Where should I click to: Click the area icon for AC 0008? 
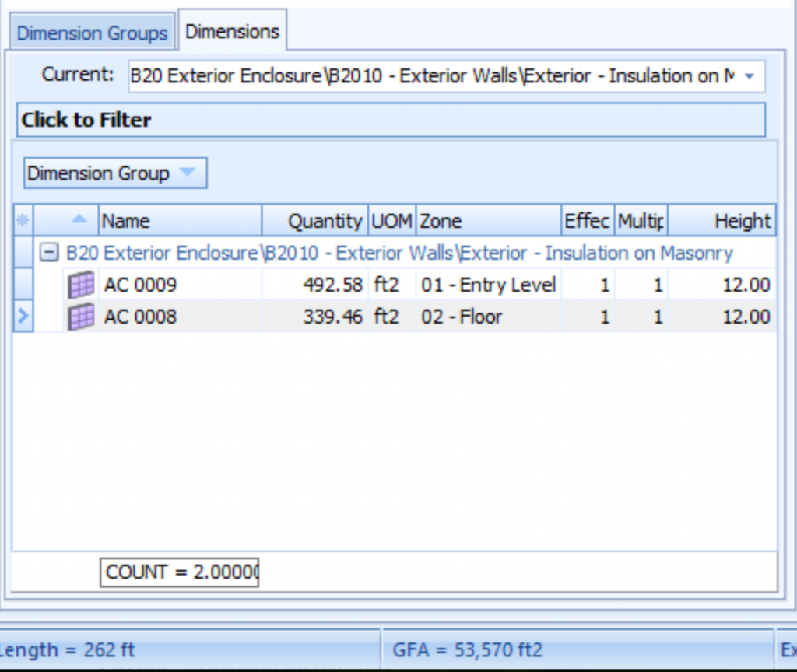coord(81,317)
